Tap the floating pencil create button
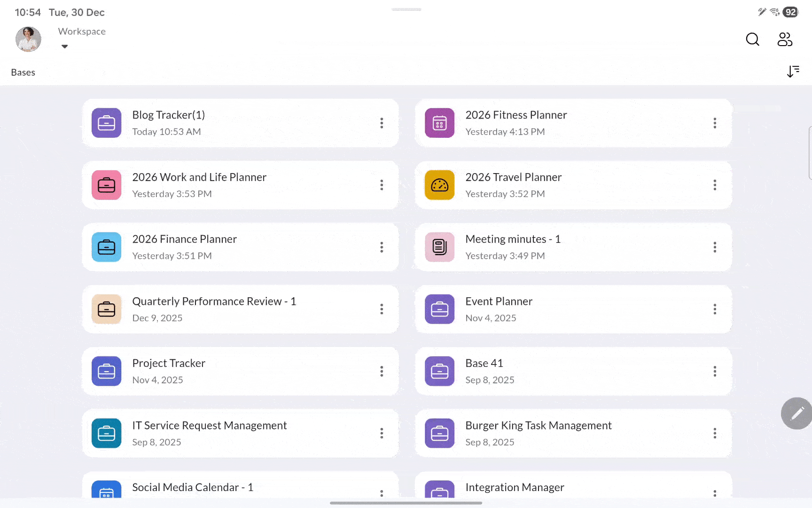The height and width of the screenshot is (508, 812). pos(796,413)
